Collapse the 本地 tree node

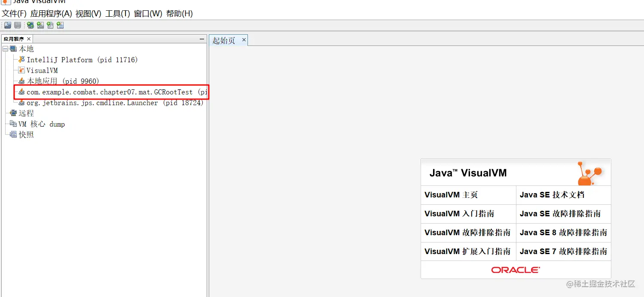pos(6,49)
